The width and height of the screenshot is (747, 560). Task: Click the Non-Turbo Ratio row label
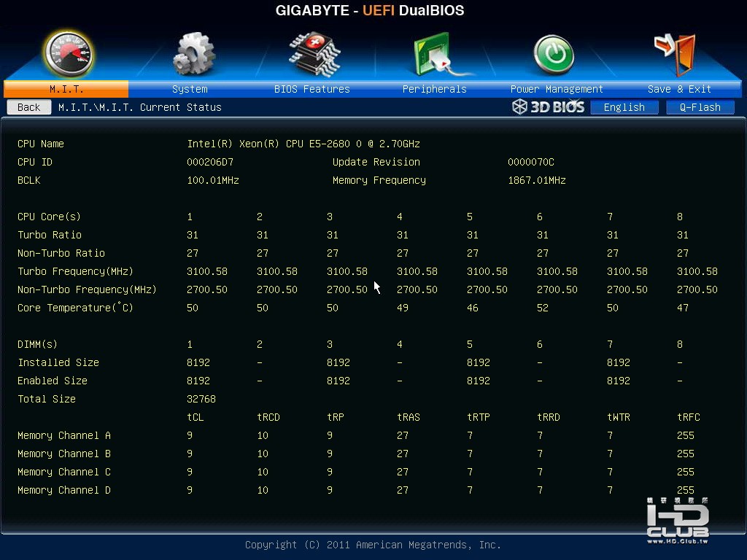[x=61, y=253]
